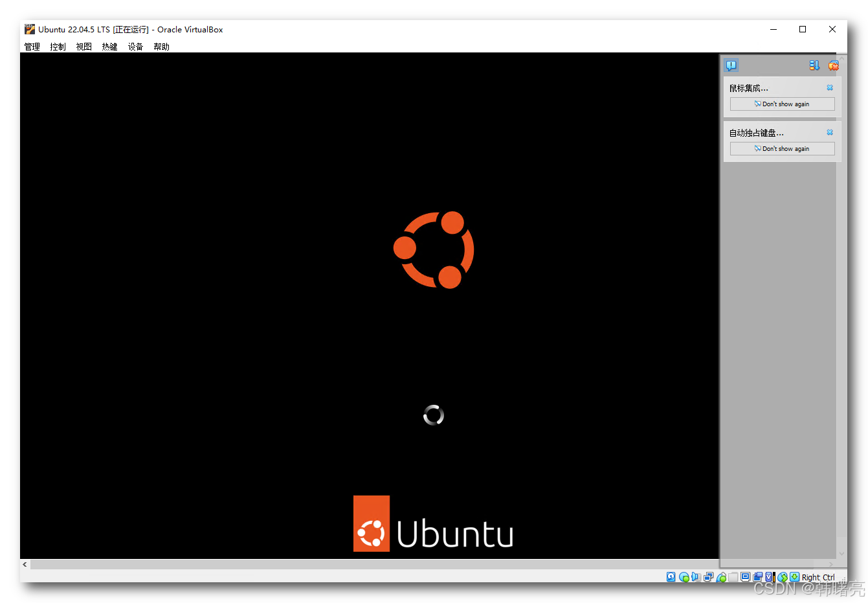The image size is (868, 603).
Task: Open the 帮助 menu
Action: [x=162, y=47]
